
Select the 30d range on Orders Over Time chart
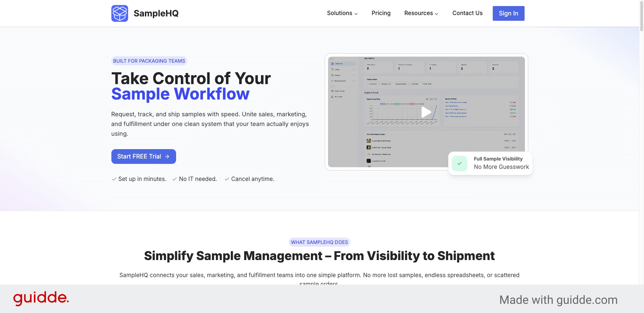(x=432, y=99)
